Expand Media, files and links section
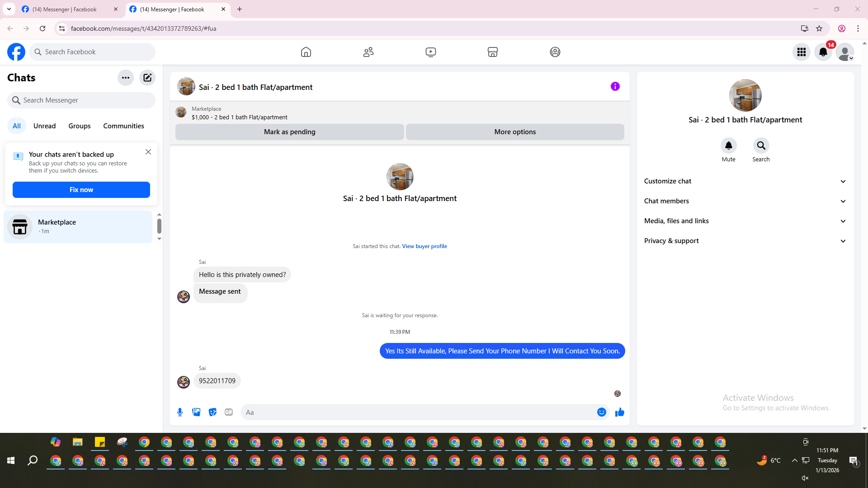The image size is (868, 488). point(745,221)
